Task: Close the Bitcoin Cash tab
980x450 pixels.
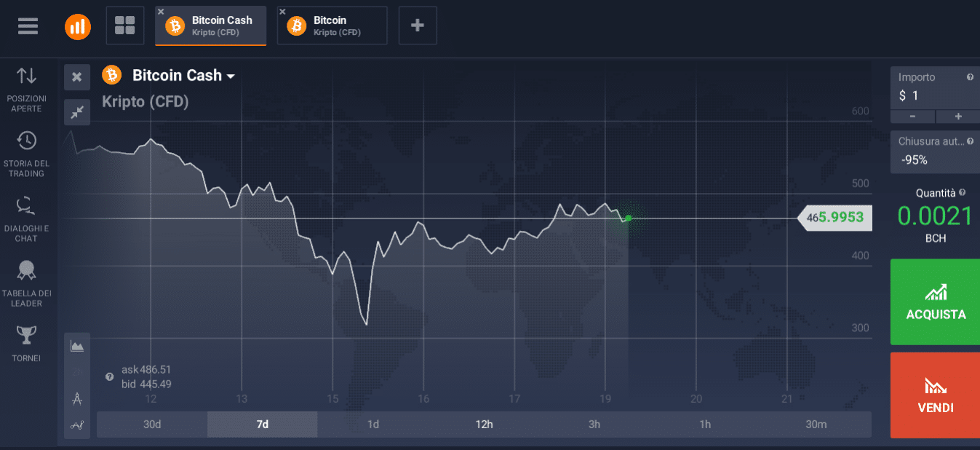Action: (161, 11)
